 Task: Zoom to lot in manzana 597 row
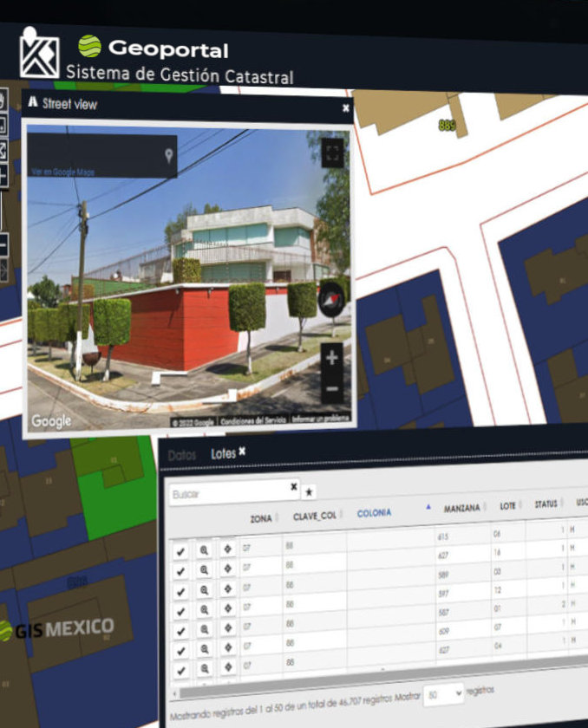click(204, 609)
